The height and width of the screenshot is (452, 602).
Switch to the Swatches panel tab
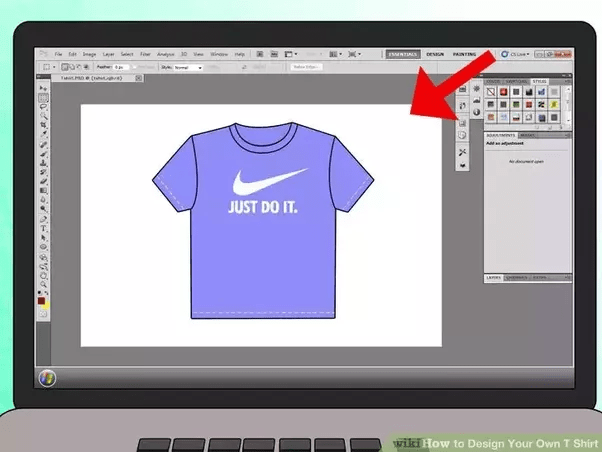pos(516,81)
